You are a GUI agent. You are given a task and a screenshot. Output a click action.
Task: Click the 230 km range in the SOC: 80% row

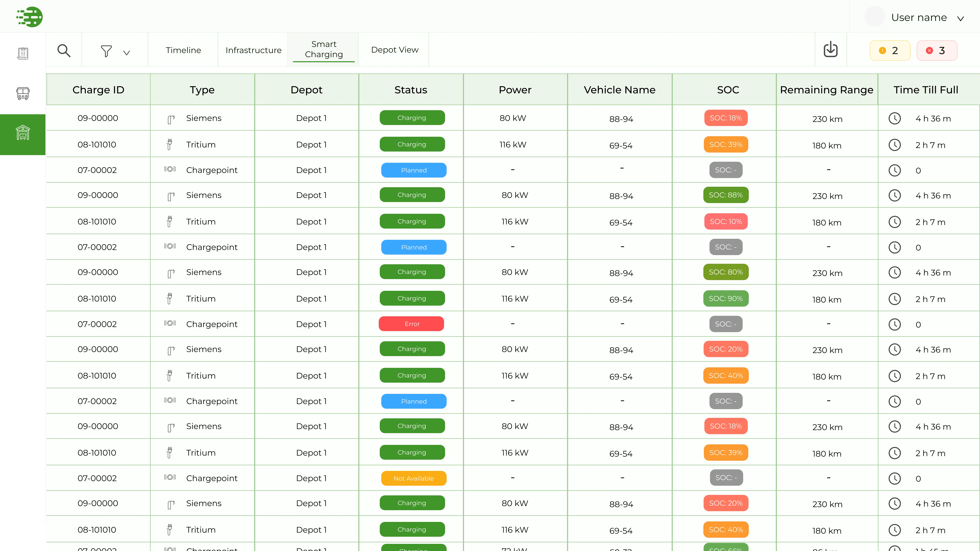827,273
